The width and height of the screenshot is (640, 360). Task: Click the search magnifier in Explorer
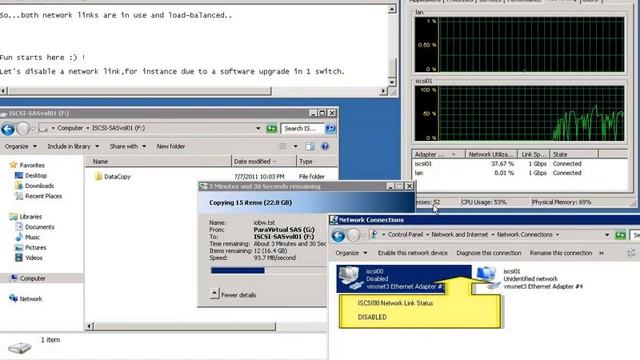[330, 129]
